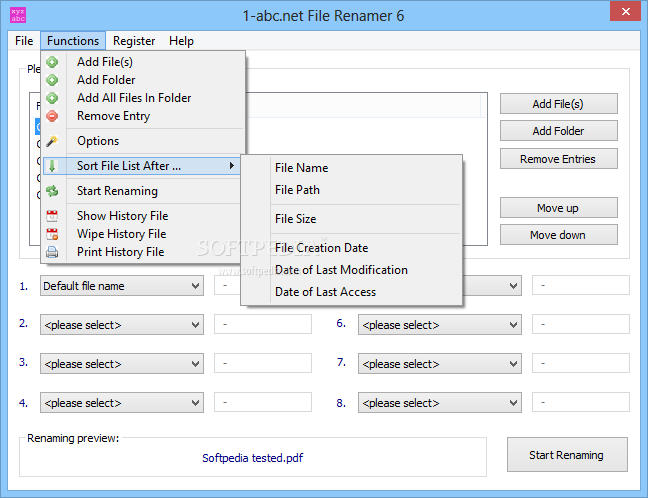Click the text field next to row 2 dropdown
The image size is (648, 498).
[263, 324]
